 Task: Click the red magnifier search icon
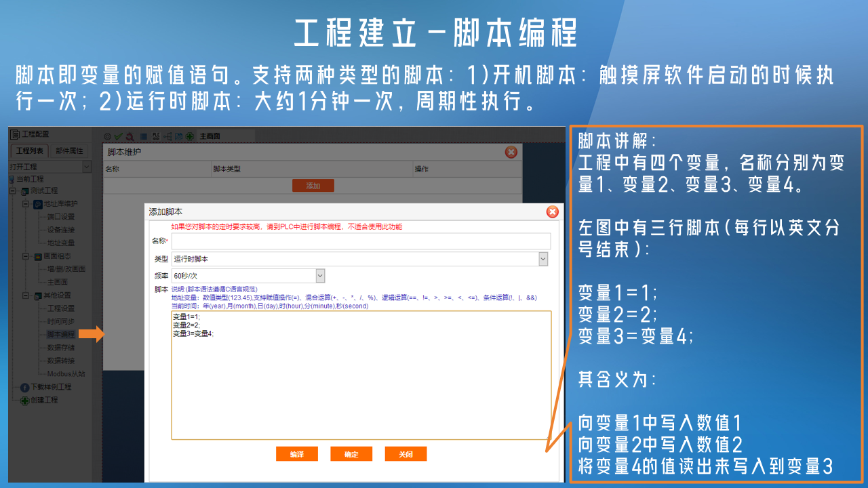[130, 136]
